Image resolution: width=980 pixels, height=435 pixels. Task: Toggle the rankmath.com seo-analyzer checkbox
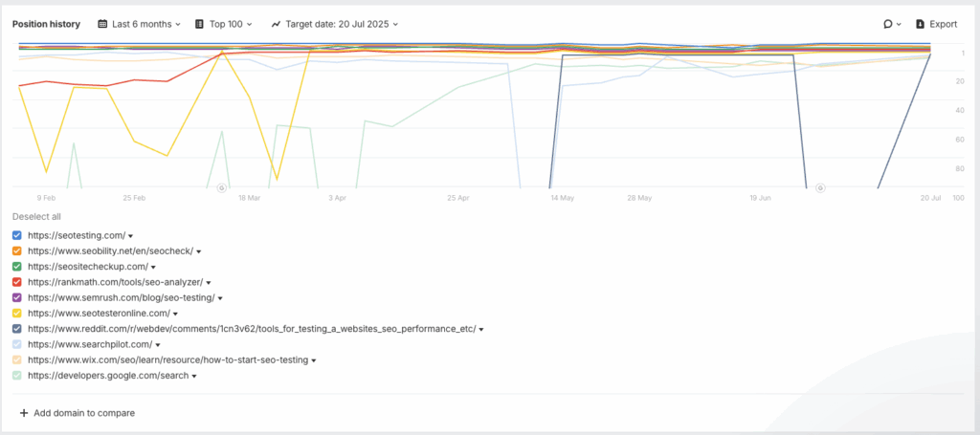[x=17, y=282]
